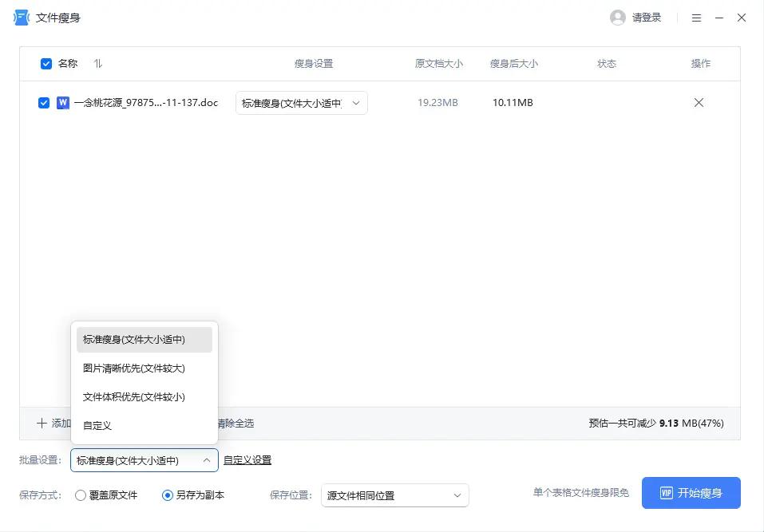Click the 添加 plus icon at bottom left
Screen dimensions: 764x532
(41, 424)
